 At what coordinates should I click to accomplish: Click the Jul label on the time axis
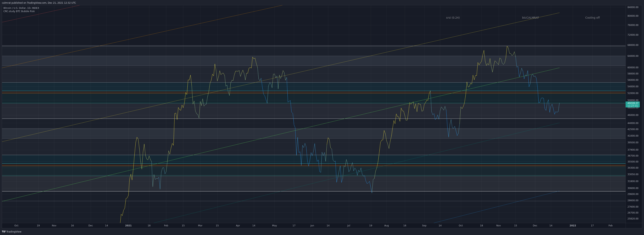click(x=348, y=226)
